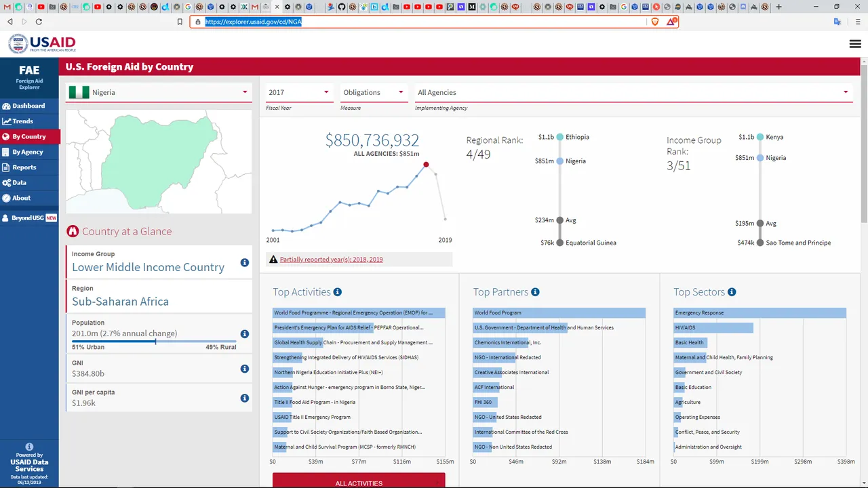The width and height of the screenshot is (868, 488).
Task: Click the USAID logo in the header
Action: pos(42,44)
